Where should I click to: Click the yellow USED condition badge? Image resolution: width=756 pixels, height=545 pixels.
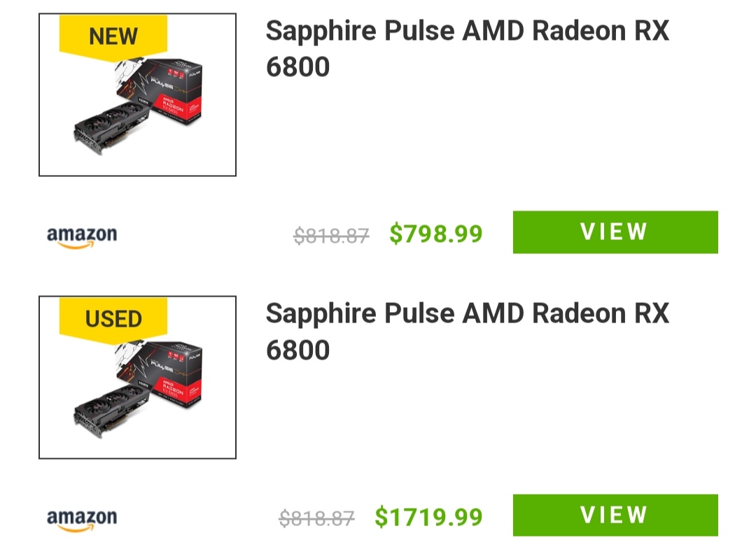[113, 318]
